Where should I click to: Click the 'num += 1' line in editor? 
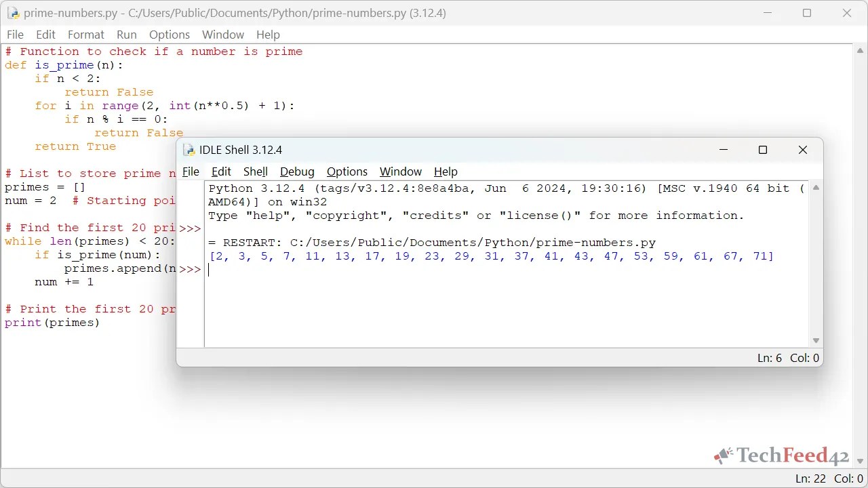[64, 282]
